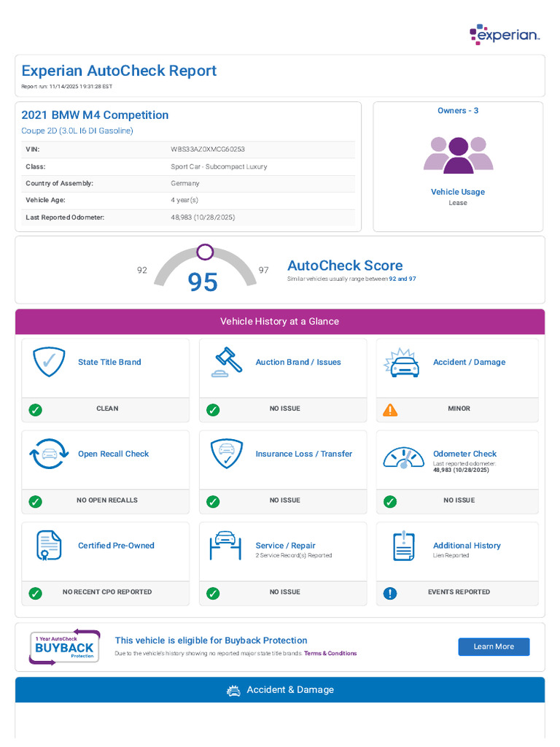Open the Certified Pre-Owned link
Viewport: 560px width, 747px height.
116,546
